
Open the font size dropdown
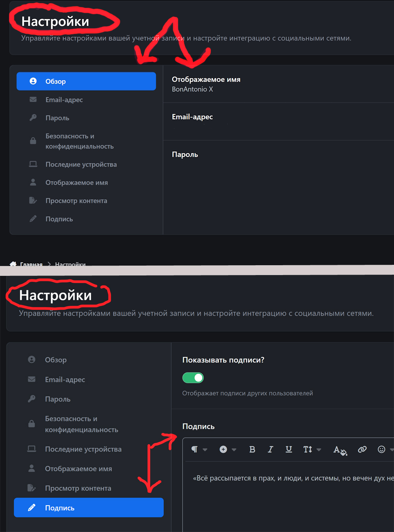coord(312,449)
